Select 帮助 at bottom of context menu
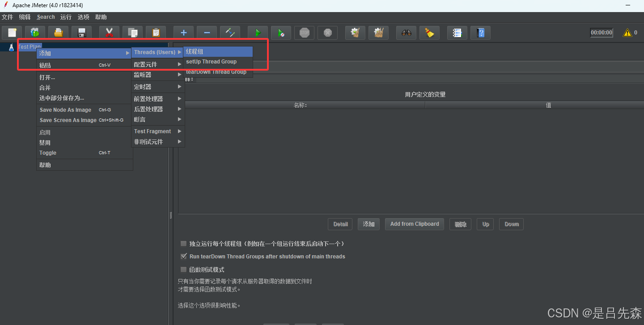 tap(85, 165)
